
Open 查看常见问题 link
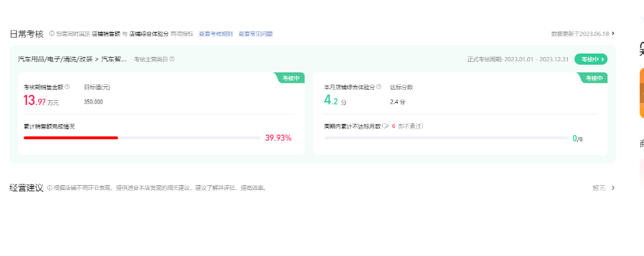[255, 33]
